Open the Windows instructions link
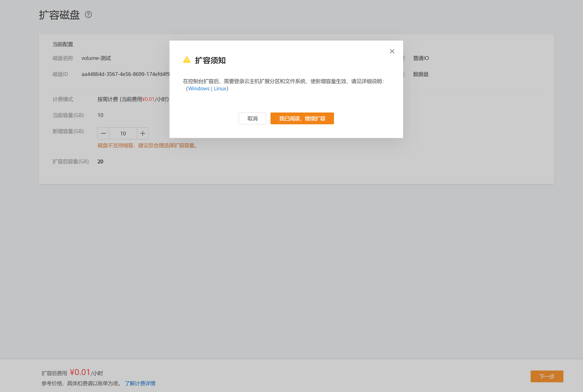Screen dimensions: 583x392 pos(199,88)
